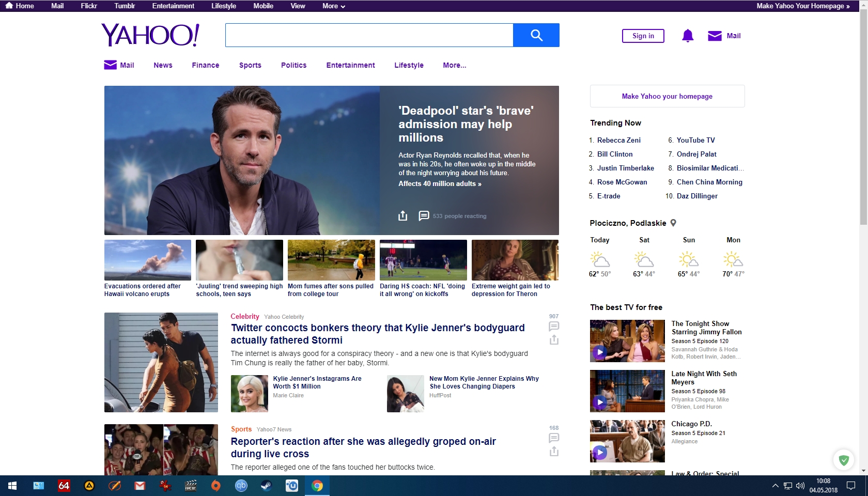Open trending topic Rebecca Zeni
The image size is (868, 496).
coord(618,140)
